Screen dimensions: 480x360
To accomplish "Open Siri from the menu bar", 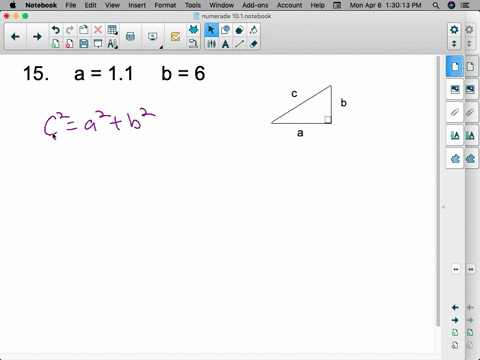I will point(451,5).
